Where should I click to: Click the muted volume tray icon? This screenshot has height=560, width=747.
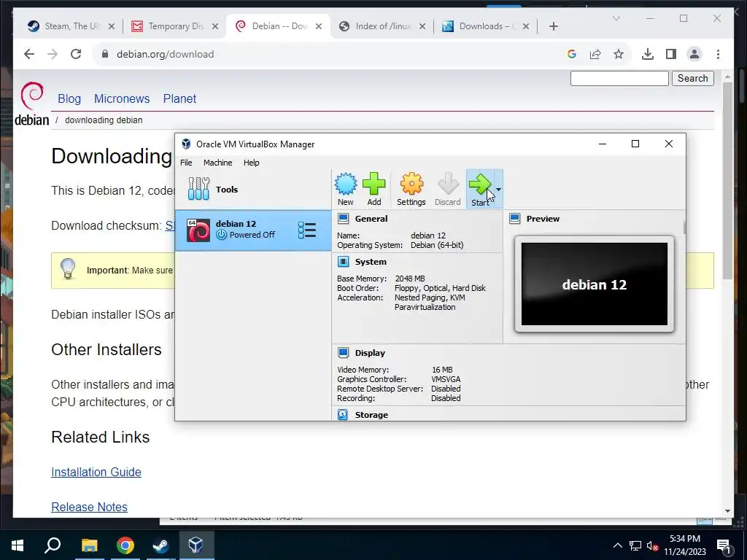(x=652, y=545)
